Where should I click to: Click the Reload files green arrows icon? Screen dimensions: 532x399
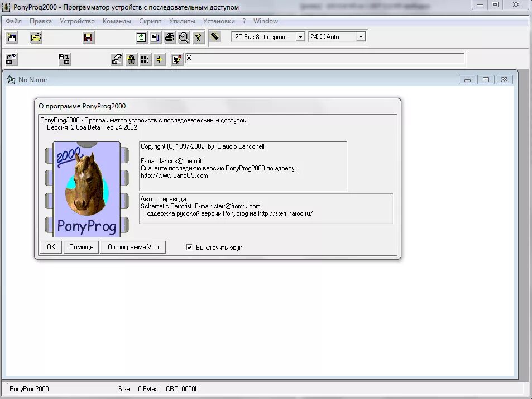tap(141, 37)
